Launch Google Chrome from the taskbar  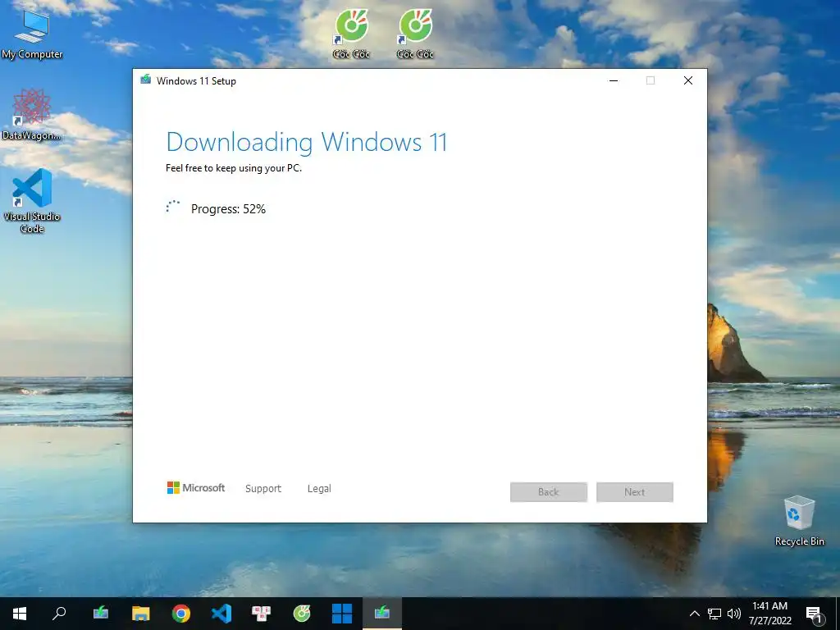[x=181, y=614]
